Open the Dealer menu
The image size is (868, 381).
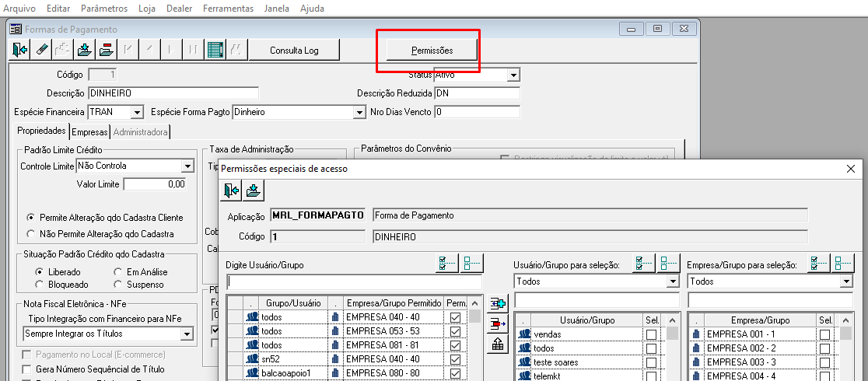click(179, 9)
